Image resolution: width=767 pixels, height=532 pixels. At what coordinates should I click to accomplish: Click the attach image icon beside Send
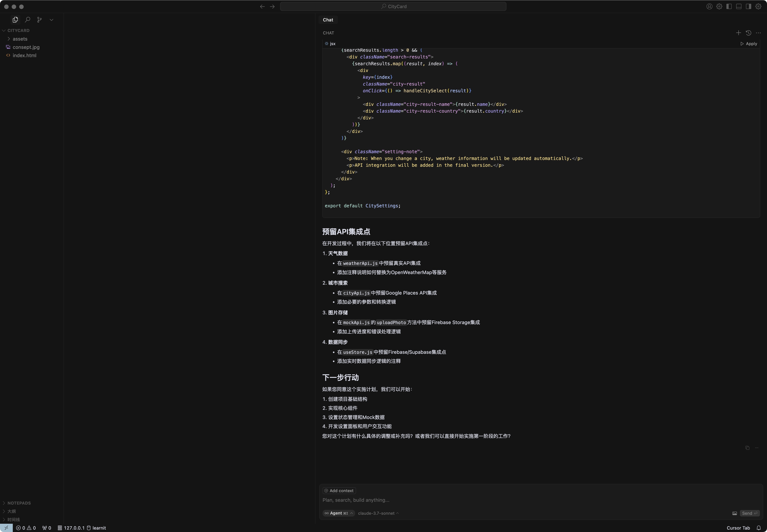coord(734,513)
